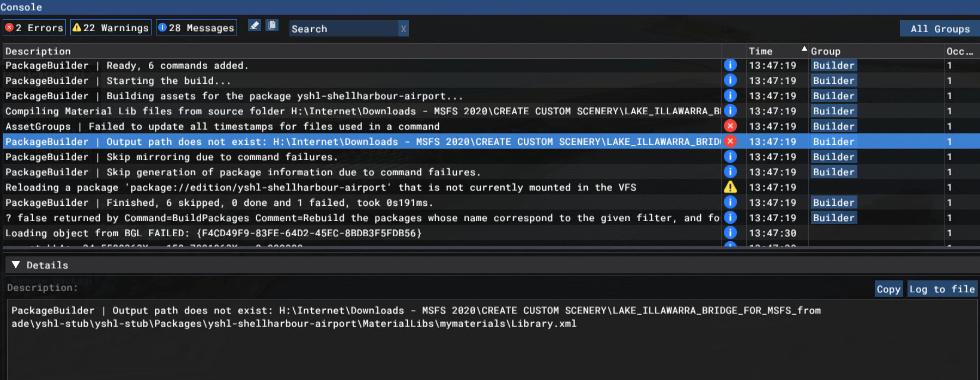Click the info icon on 'Loading object from BGL FAILED' row
The width and height of the screenshot is (980, 380).
(730, 233)
